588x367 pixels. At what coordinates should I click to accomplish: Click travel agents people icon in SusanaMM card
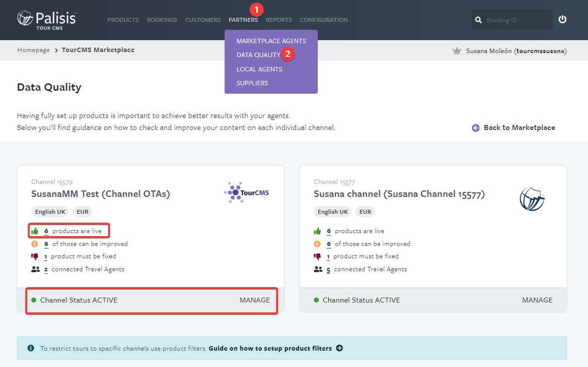pos(36,269)
